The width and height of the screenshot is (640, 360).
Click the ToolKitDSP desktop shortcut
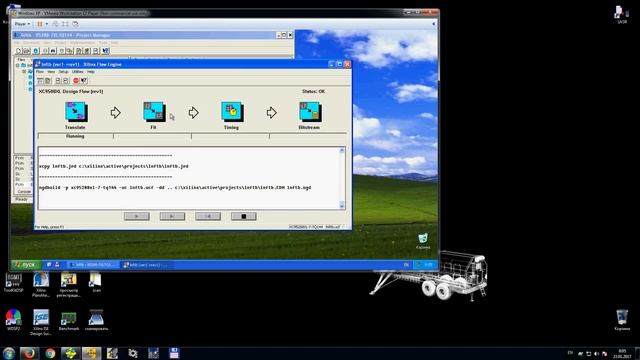(13, 282)
